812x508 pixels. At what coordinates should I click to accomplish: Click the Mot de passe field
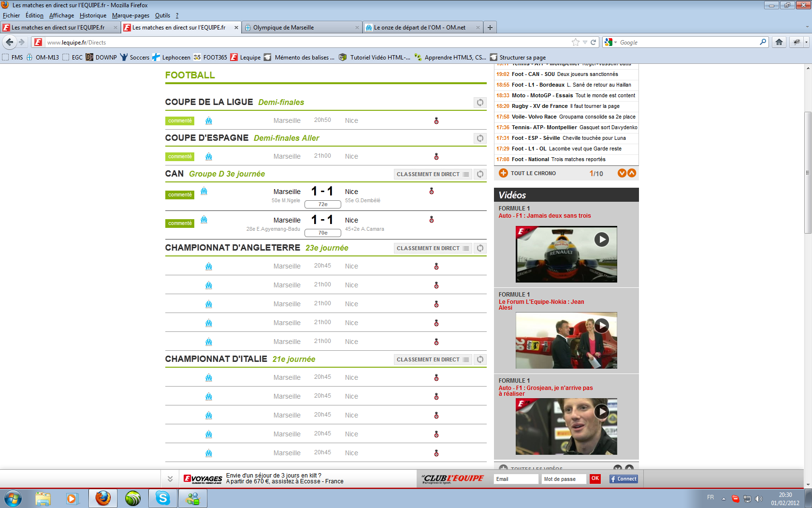(x=564, y=479)
